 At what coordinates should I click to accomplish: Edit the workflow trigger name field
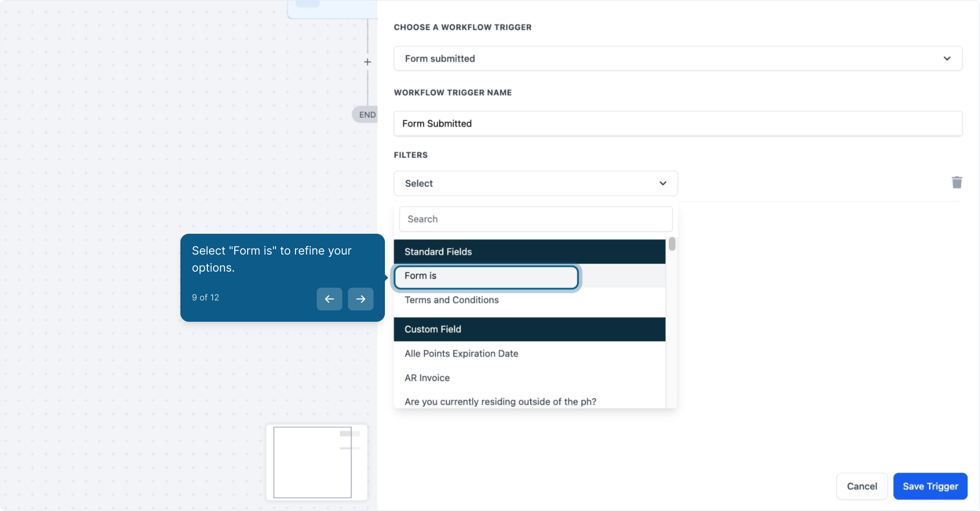coord(678,123)
